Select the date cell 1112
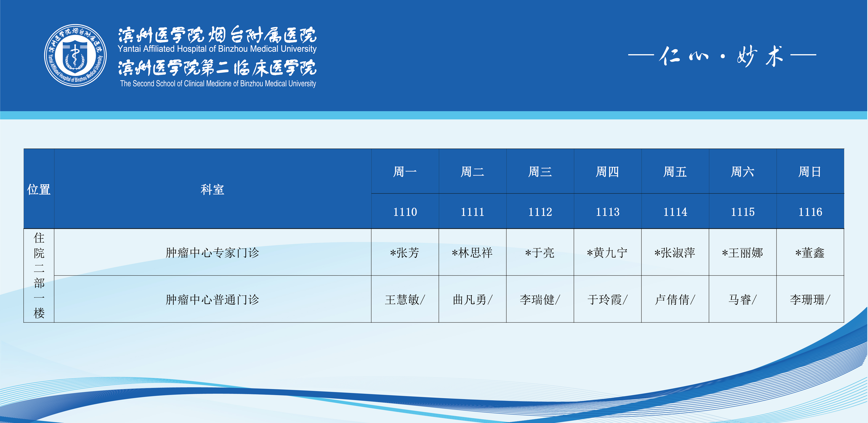The image size is (868, 423). (540, 212)
